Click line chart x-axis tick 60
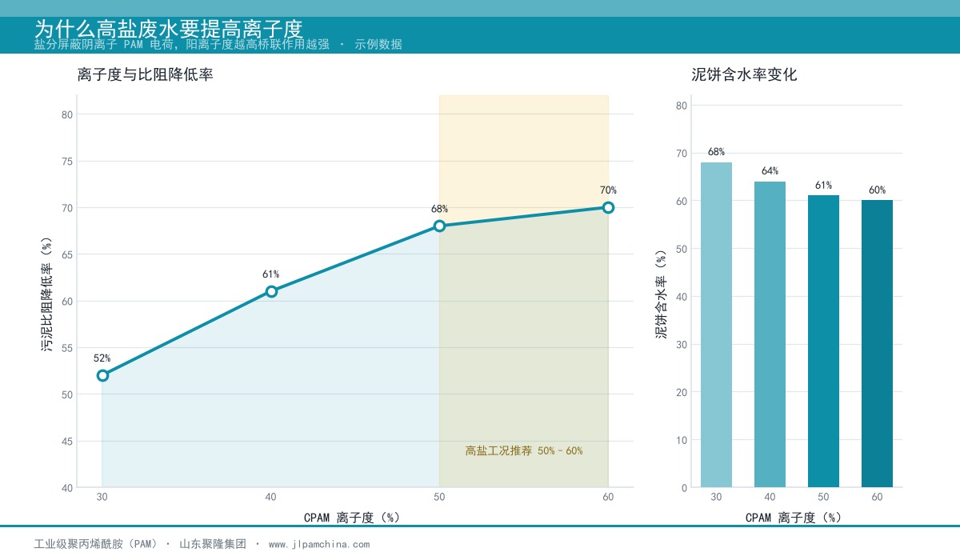 click(608, 498)
